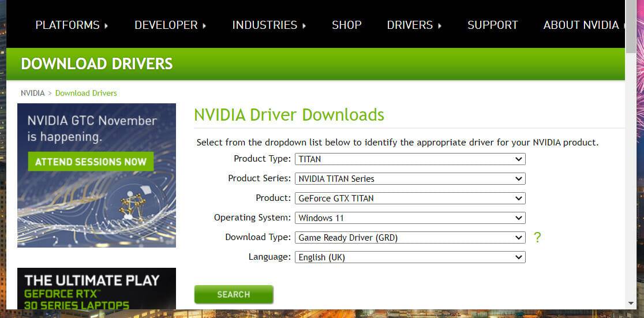
Task: Click ATTEND SESSIONS NOW in GTC banner
Action: click(x=91, y=162)
